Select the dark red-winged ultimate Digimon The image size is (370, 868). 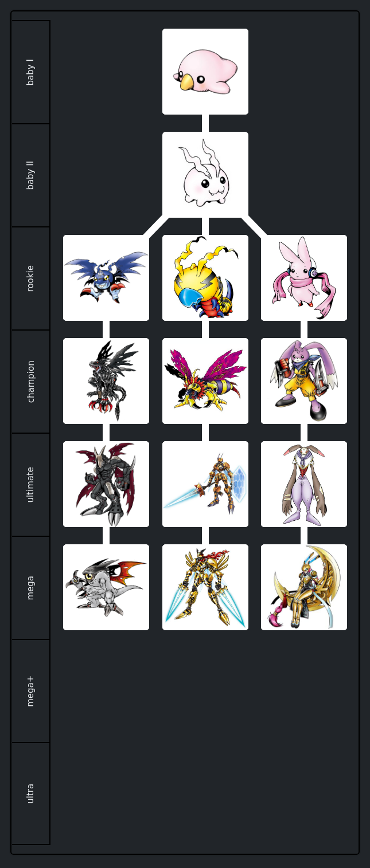(106, 484)
